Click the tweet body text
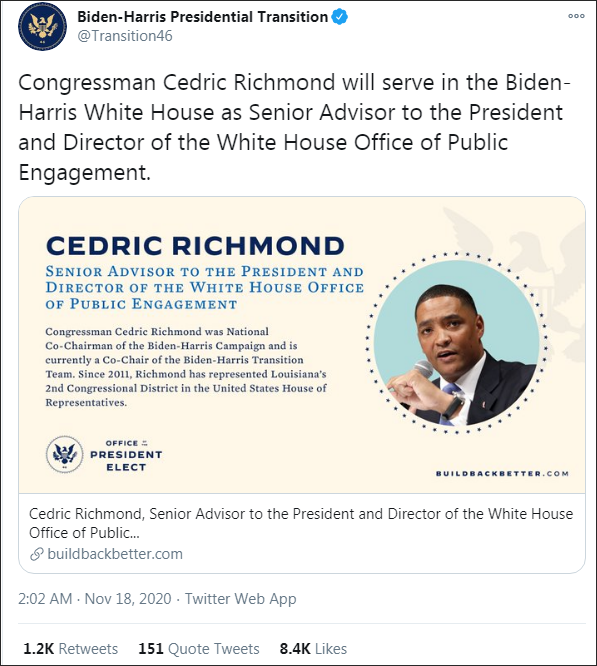 click(x=294, y=127)
